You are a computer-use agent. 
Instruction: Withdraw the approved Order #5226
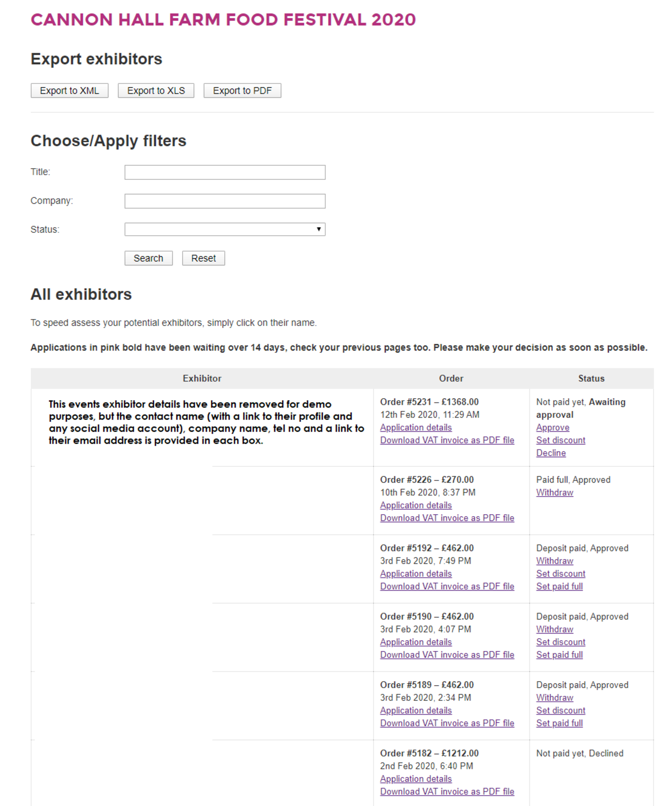click(x=555, y=493)
